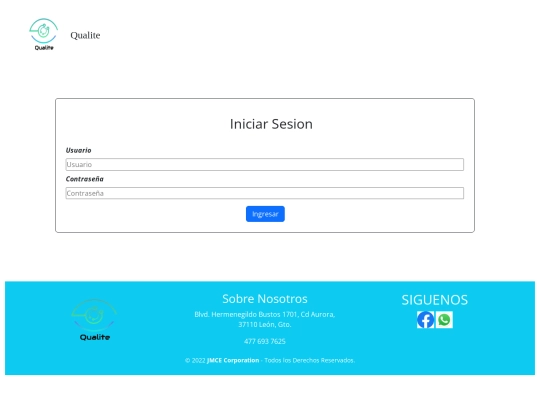The width and height of the screenshot is (540, 405).
Task: Click the phone number 477 693 7625
Action: coord(264,341)
